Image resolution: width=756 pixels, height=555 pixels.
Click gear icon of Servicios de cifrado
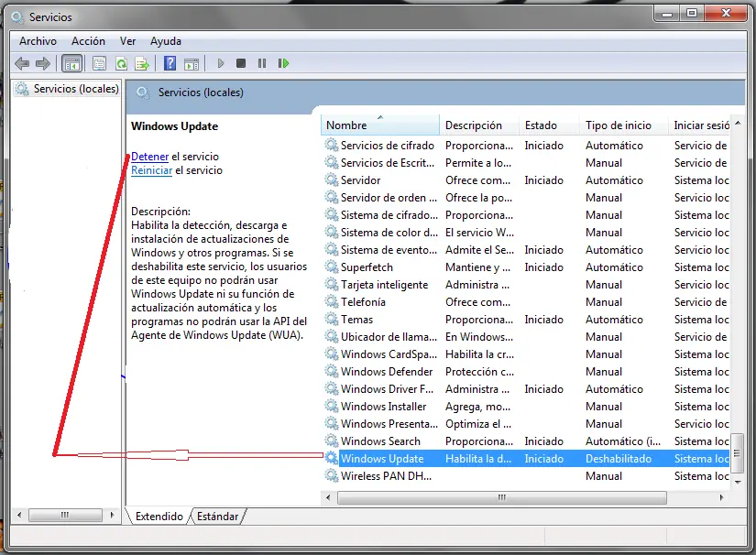coord(331,145)
